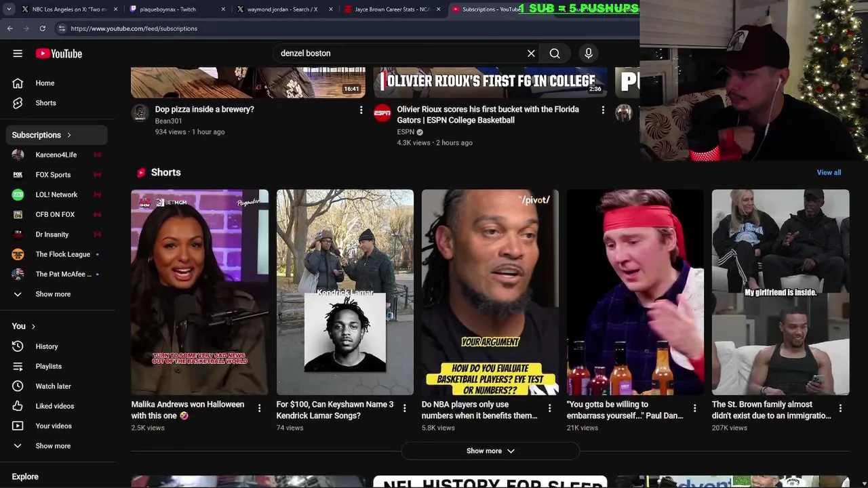Open the Dop pizza inside a brewery video title
Viewport: 868px width, 488px height.
pyautogui.click(x=205, y=109)
